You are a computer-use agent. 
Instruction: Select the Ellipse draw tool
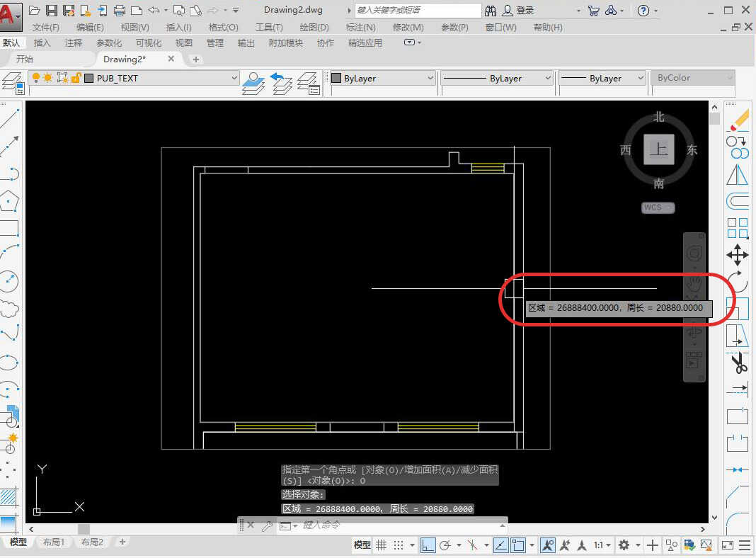[9, 362]
